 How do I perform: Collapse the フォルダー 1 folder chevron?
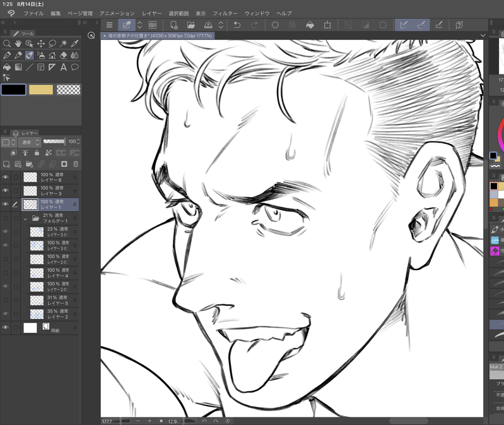tap(25, 218)
